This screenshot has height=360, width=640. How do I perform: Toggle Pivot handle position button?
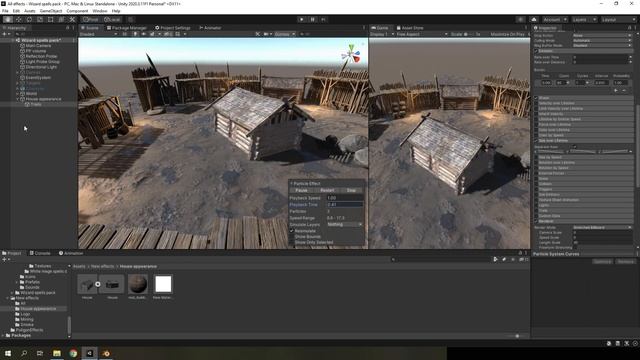tap(91, 19)
